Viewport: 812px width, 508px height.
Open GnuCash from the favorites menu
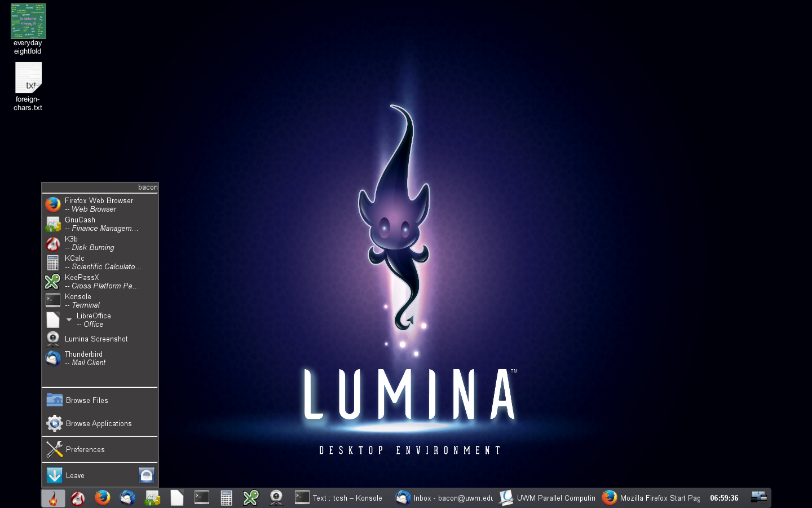pyautogui.click(x=100, y=224)
